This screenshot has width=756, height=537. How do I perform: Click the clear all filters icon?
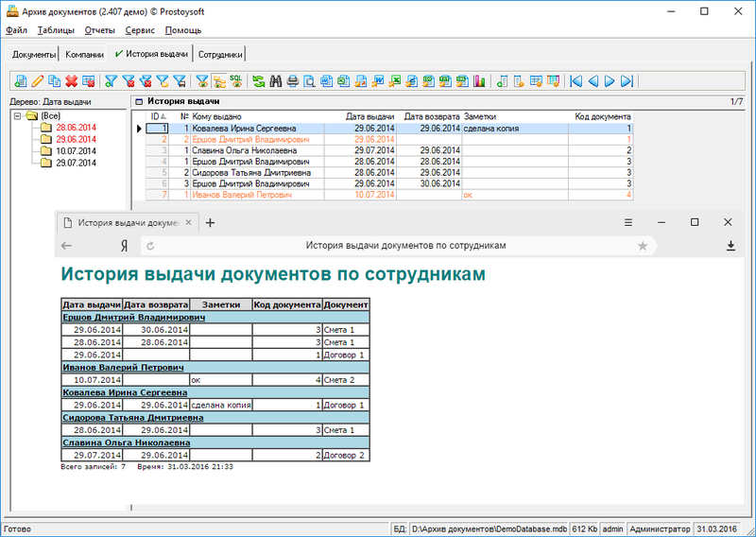pos(146,81)
